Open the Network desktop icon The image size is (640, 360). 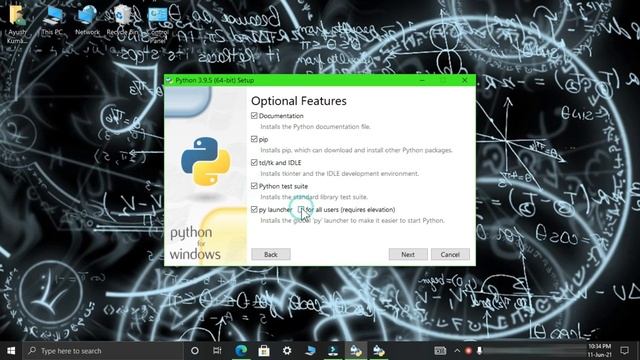pyautogui.click(x=87, y=21)
